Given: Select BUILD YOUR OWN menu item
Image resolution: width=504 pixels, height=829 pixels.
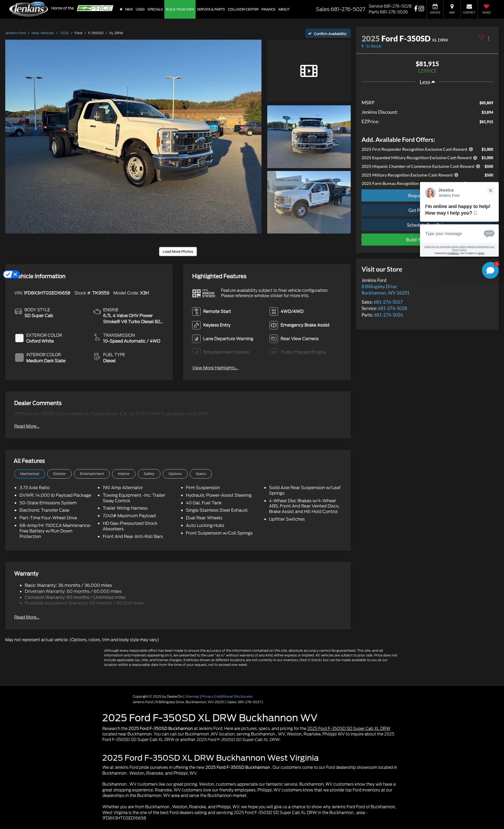Looking at the screenshot, I should pyautogui.click(x=180, y=9).
